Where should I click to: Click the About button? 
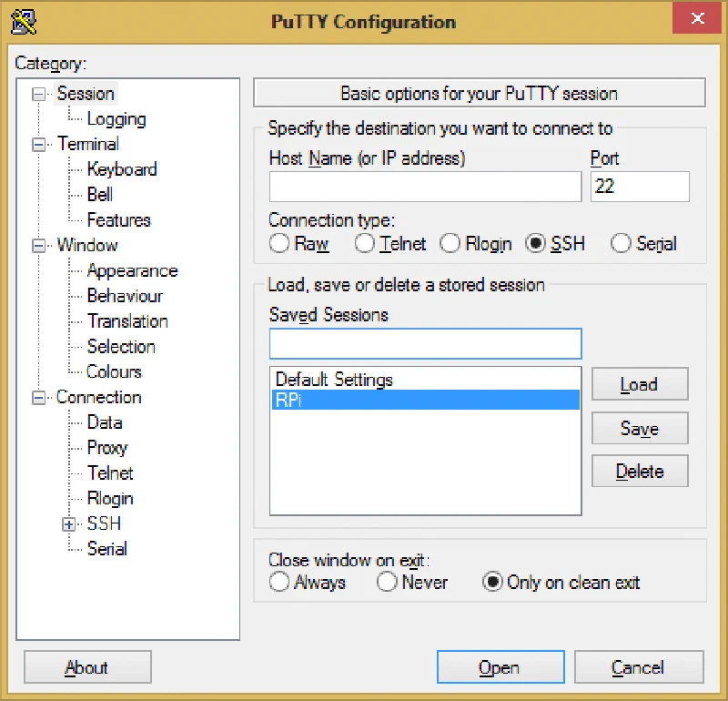[86, 667]
